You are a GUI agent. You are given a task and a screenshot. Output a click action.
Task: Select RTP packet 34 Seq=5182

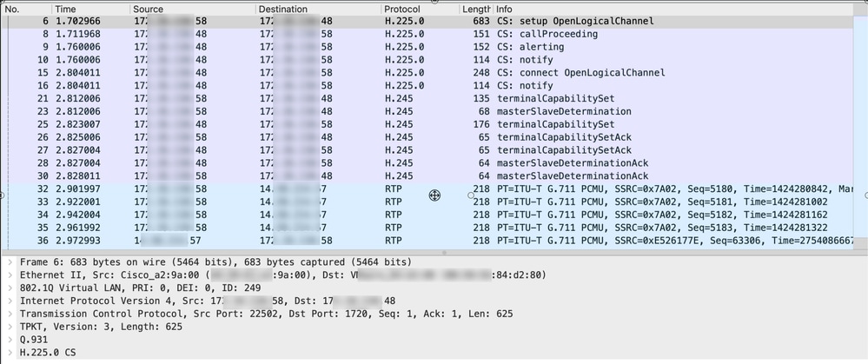coord(427,215)
